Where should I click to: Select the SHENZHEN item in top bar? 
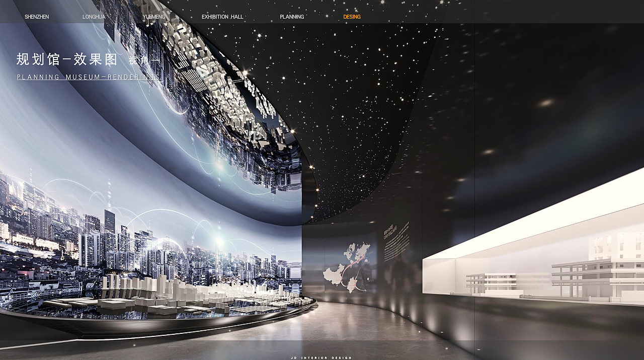coord(37,17)
